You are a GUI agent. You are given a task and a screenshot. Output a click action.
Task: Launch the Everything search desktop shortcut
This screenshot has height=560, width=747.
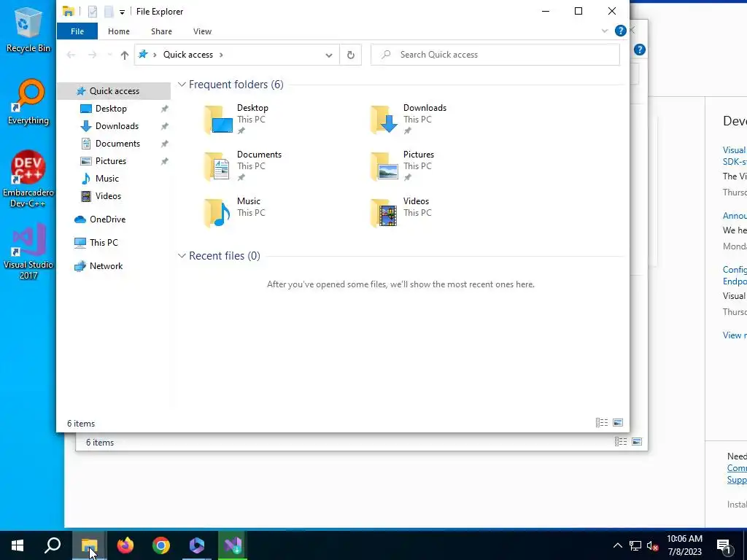28,102
